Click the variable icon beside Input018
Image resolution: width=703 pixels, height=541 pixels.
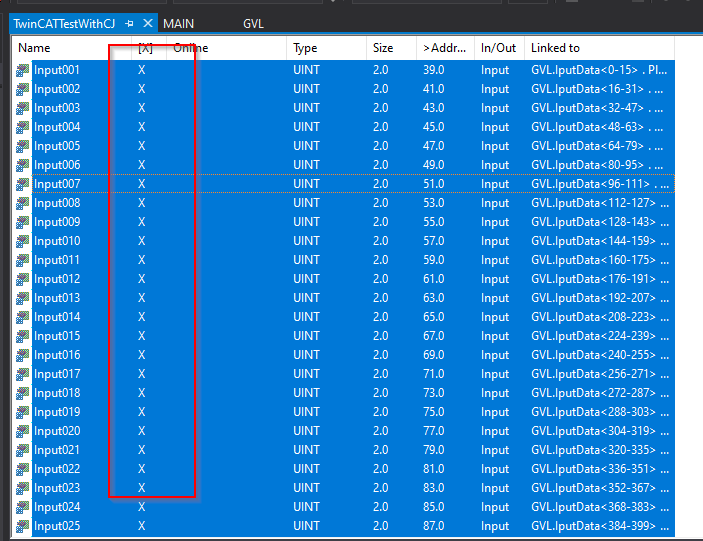(22, 393)
